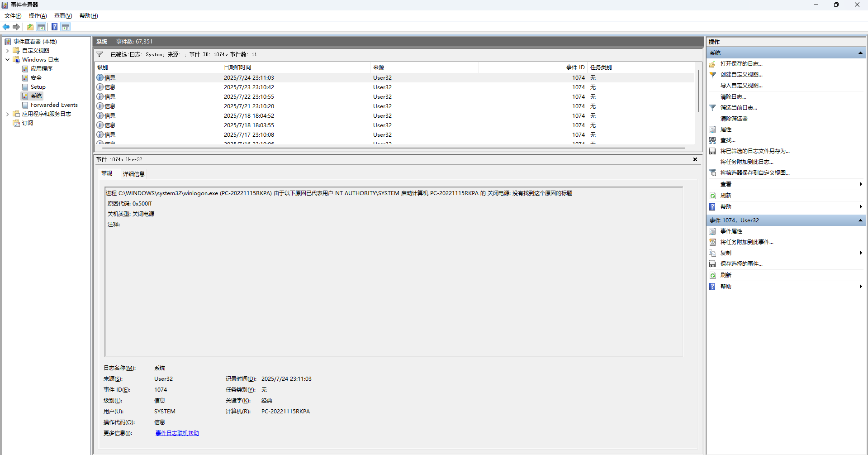Select event row dated 2025/7/22 23:10:55

394,97
